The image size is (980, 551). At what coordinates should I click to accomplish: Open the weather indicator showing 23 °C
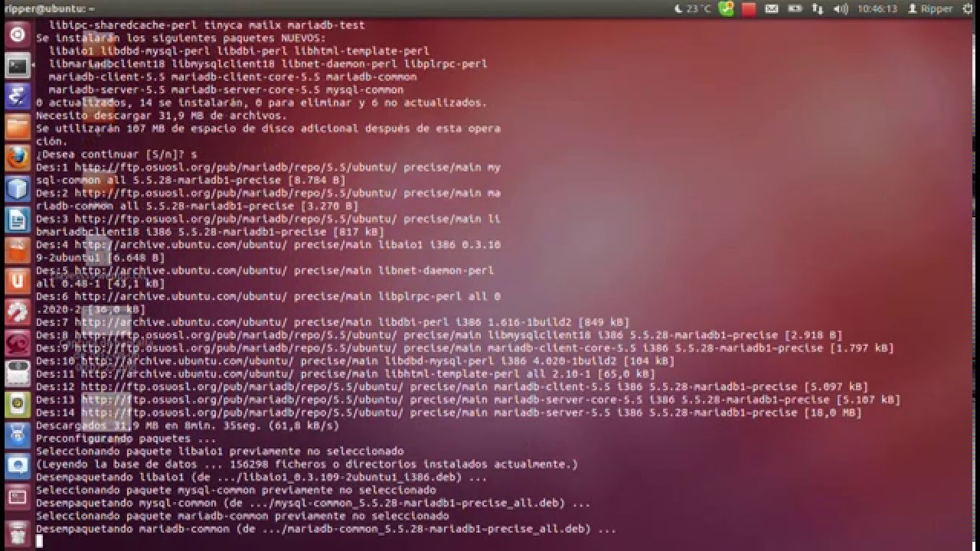tap(692, 8)
